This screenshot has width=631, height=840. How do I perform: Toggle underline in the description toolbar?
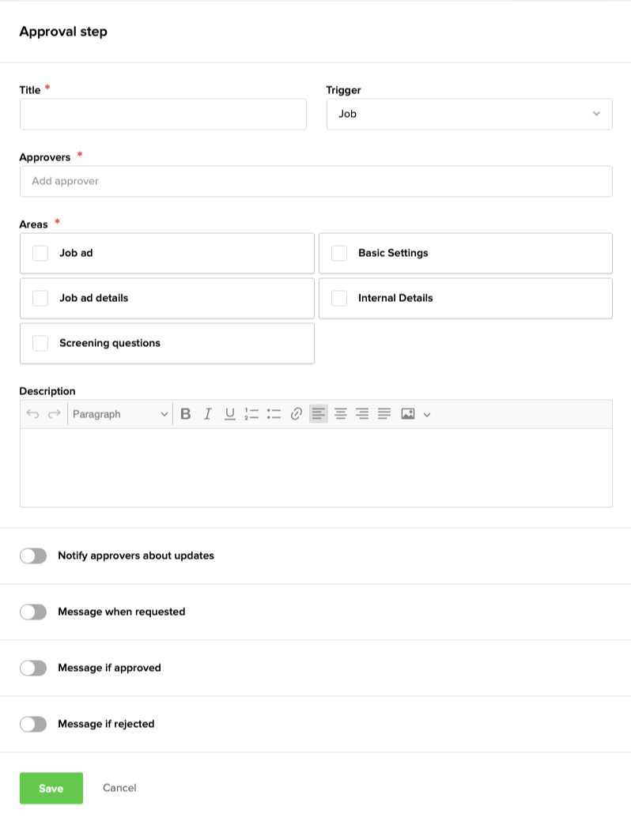tap(230, 414)
